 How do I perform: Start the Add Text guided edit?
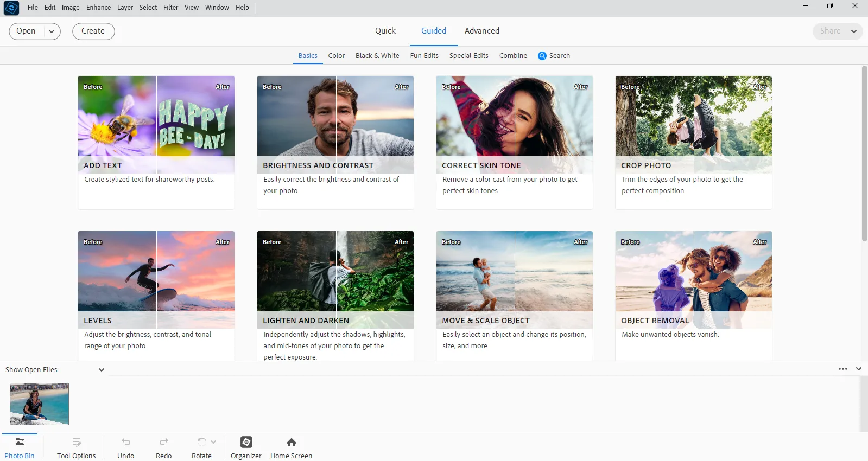(156, 143)
